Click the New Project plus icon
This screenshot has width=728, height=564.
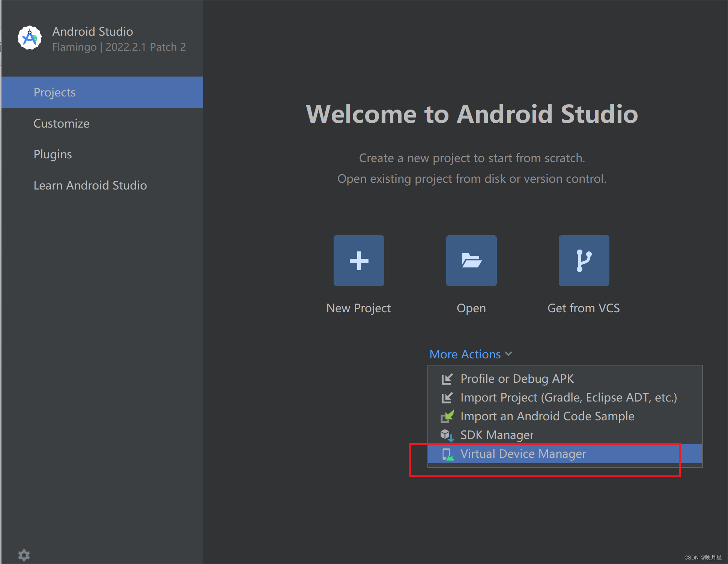point(359,260)
